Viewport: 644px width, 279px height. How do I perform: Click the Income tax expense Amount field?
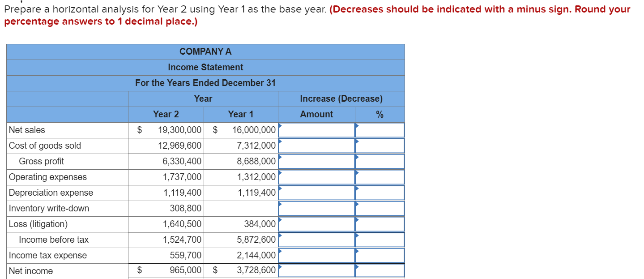point(317,255)
